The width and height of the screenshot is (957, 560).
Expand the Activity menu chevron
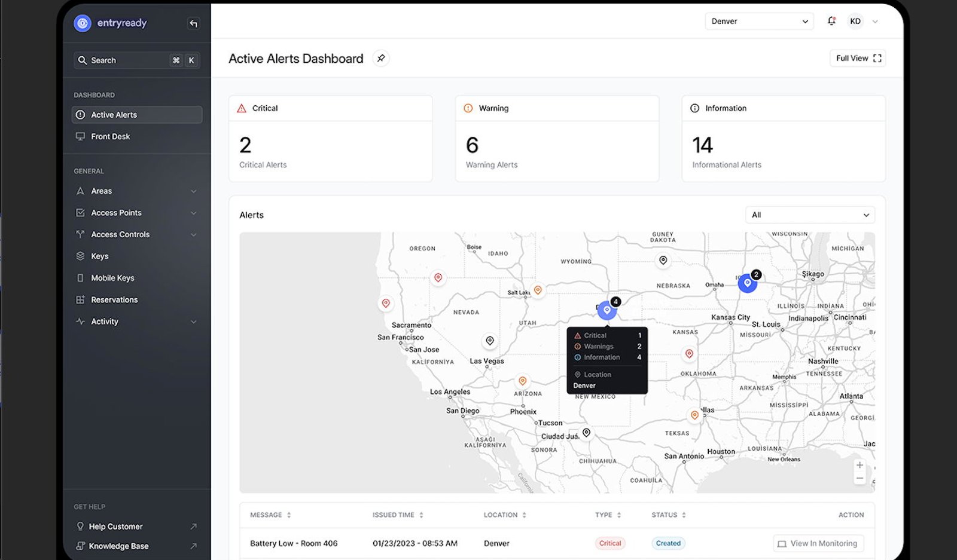[x=193, y=322]
